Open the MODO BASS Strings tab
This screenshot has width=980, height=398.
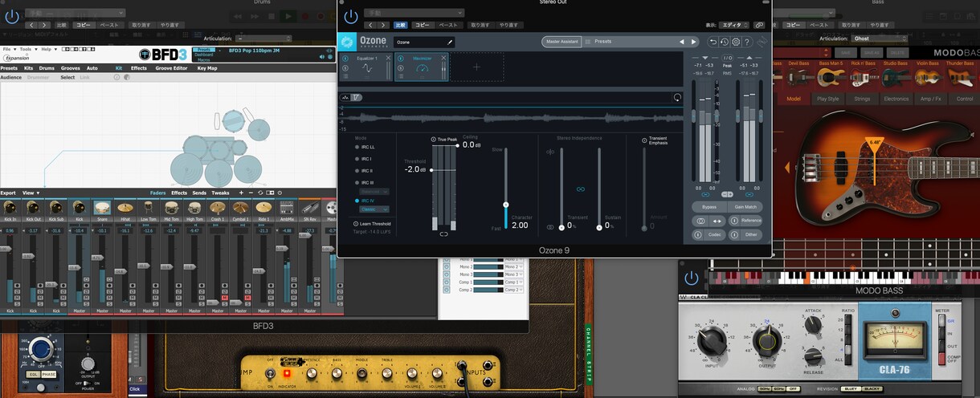(x=862, y=99)
